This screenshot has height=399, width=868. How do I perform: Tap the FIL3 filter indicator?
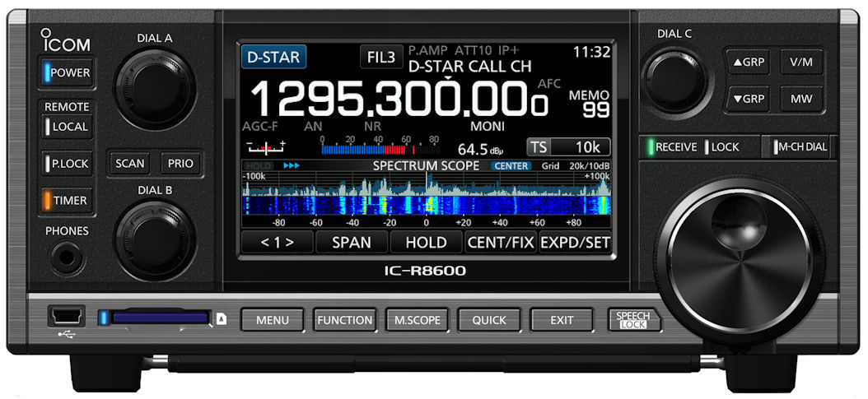coord(381,58)
